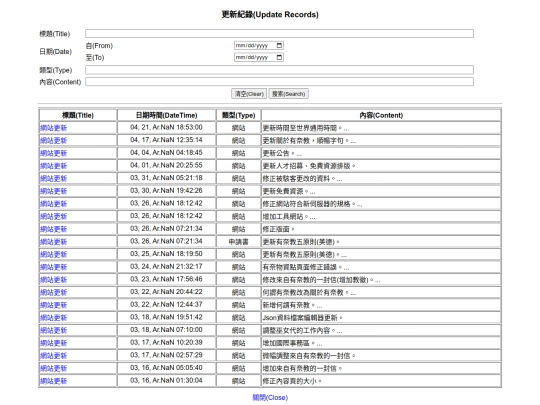The image size is (540, 405).
Task: Open calendar picker icon in To date field
Action: coord(279,57)
